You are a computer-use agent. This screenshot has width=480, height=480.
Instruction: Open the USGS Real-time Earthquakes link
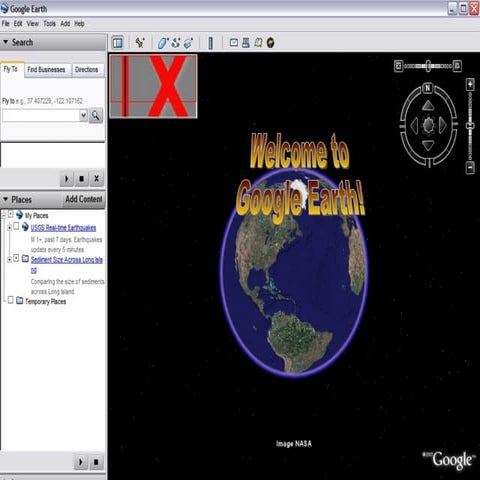63,228
